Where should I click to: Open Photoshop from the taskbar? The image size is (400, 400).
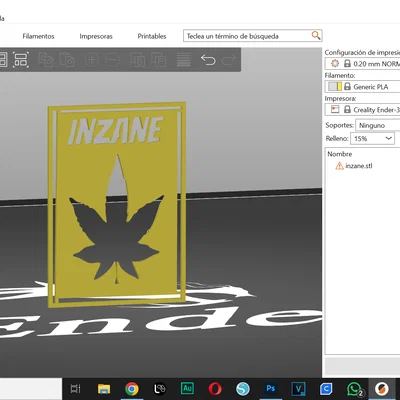[271, 388]
